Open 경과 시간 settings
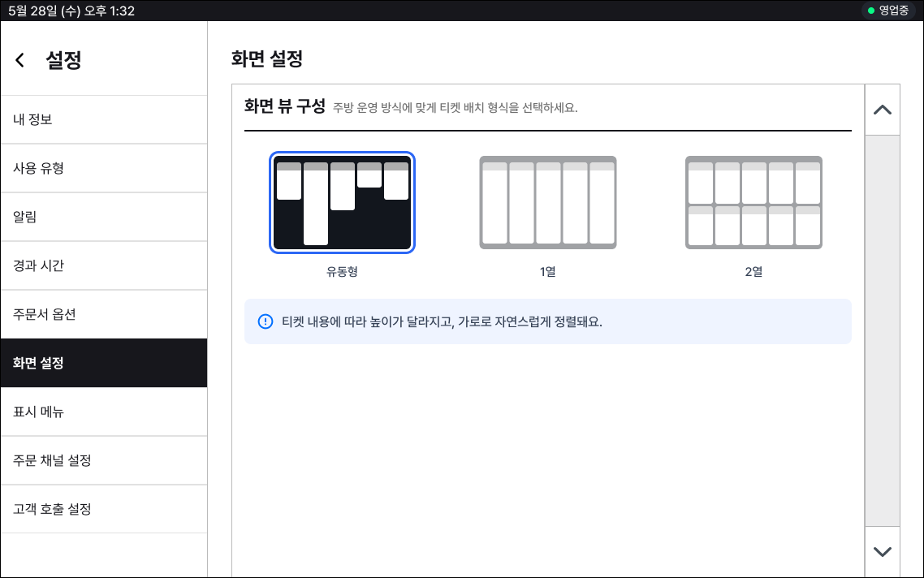 (x=104, y=266)
